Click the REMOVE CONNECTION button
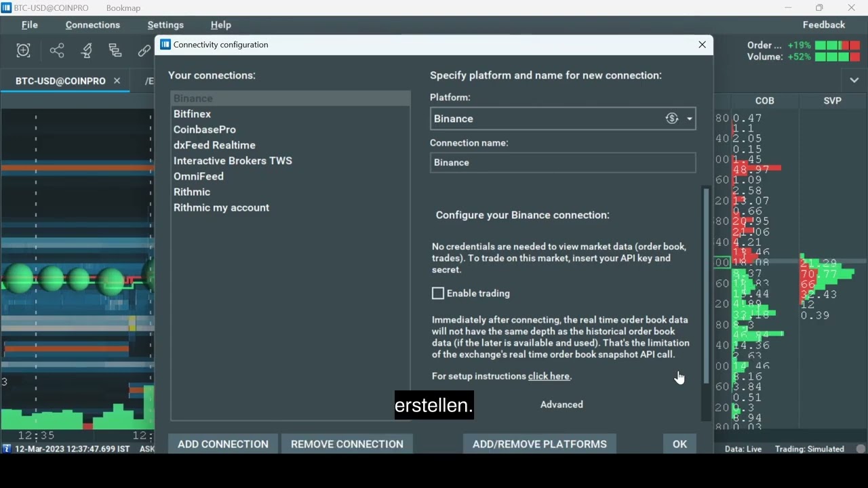The height and width of the screenshot is (488, 868). pyautogui.click(x=347, y=444)
